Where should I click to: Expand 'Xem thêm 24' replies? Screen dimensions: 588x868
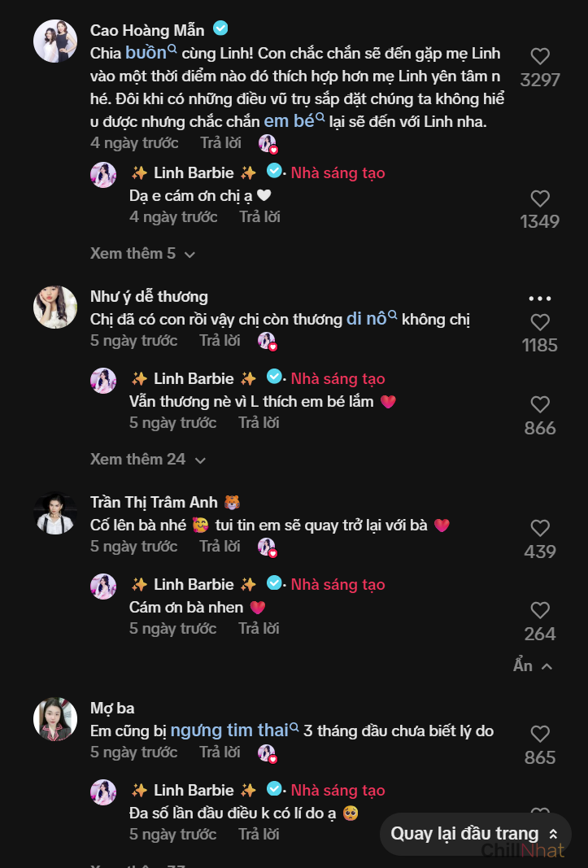point(147,460)
